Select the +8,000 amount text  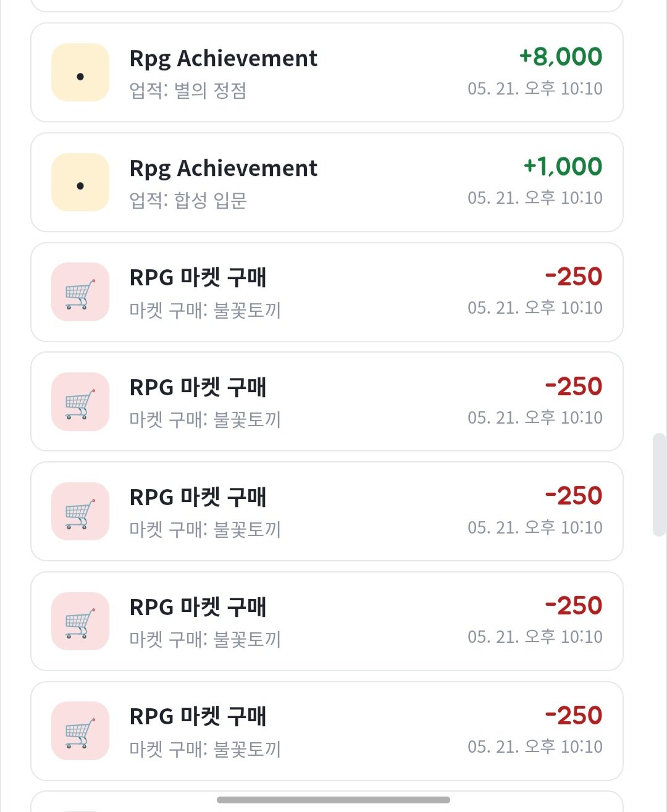click(x=561, y=57)
